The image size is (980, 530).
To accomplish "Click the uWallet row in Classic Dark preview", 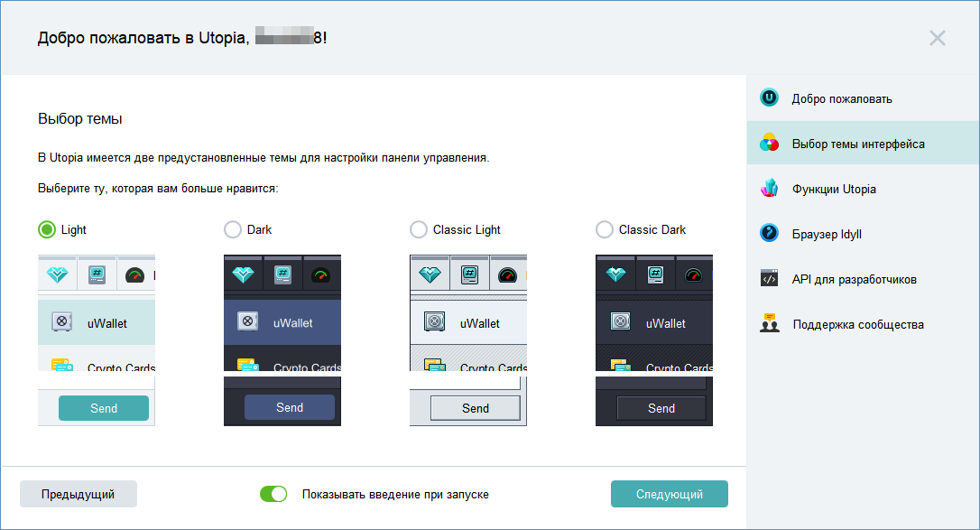I will (654, 322).
